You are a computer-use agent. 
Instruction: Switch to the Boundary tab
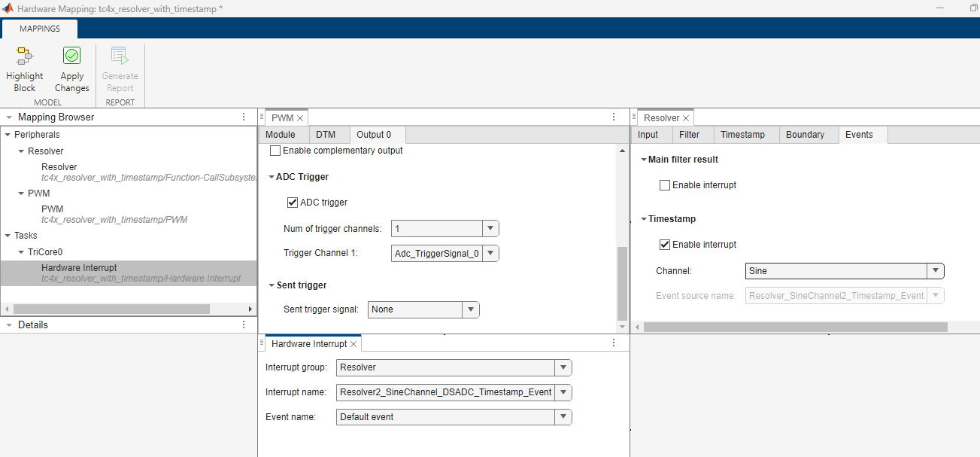pos(805,135)
